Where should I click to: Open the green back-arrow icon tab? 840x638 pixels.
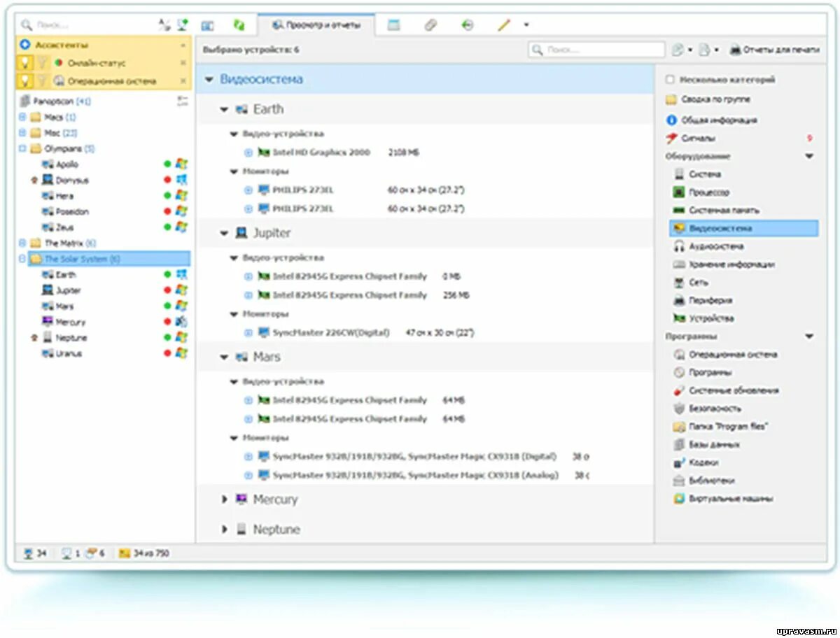(468, 25)
